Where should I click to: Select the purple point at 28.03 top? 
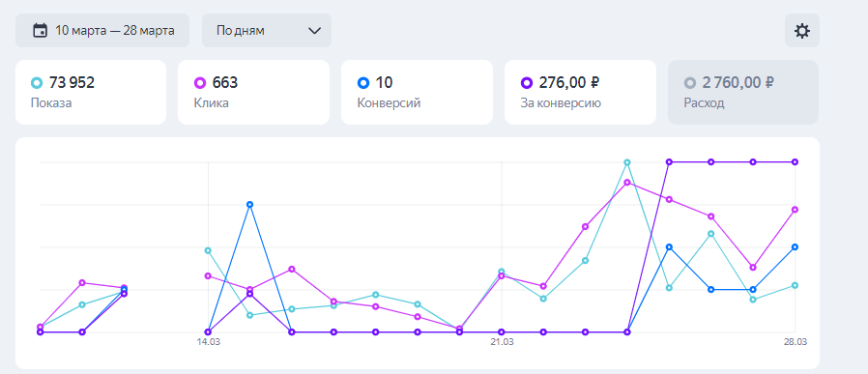tap(795, 161)
